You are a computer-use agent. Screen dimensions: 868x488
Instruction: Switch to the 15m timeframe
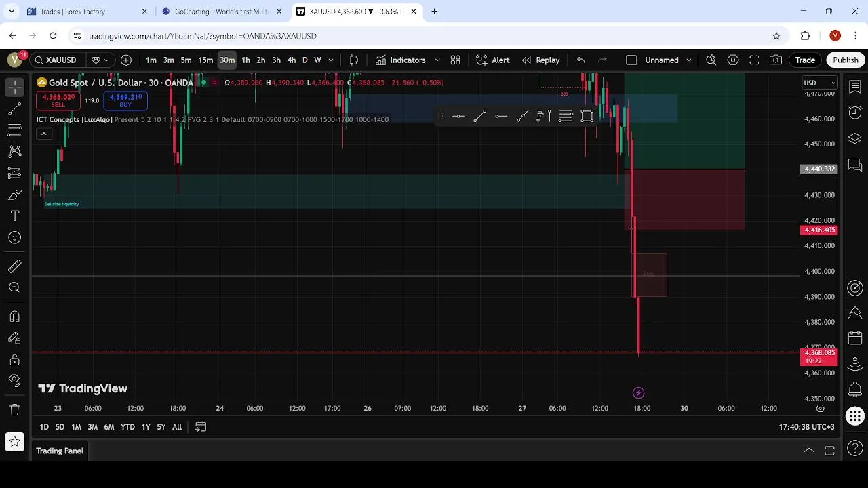tap(205, 60)
